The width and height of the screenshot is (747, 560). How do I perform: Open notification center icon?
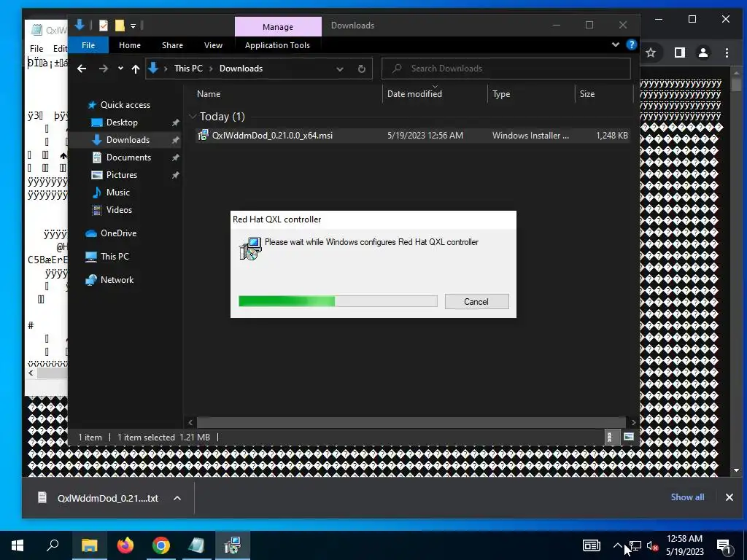[724, 545]
